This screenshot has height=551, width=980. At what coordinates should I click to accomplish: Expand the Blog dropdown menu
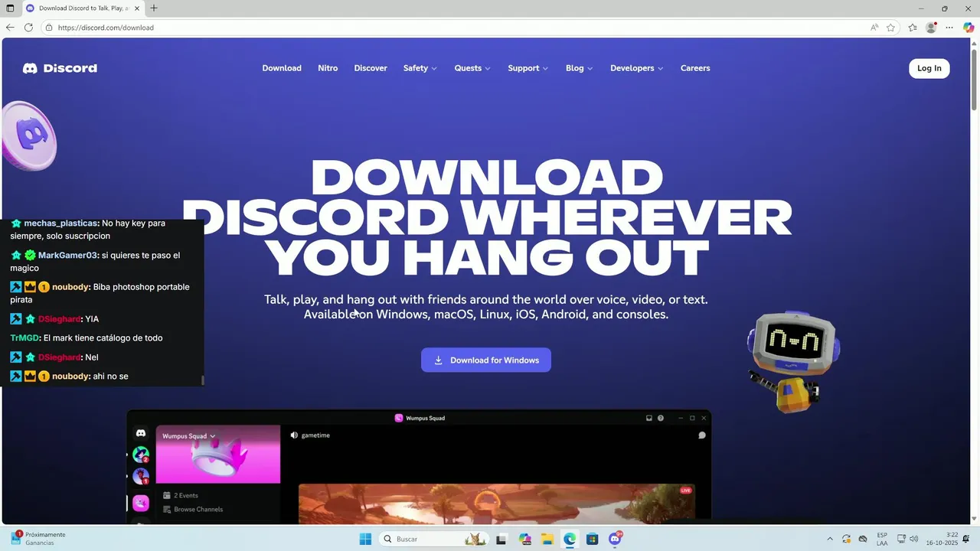580,68
